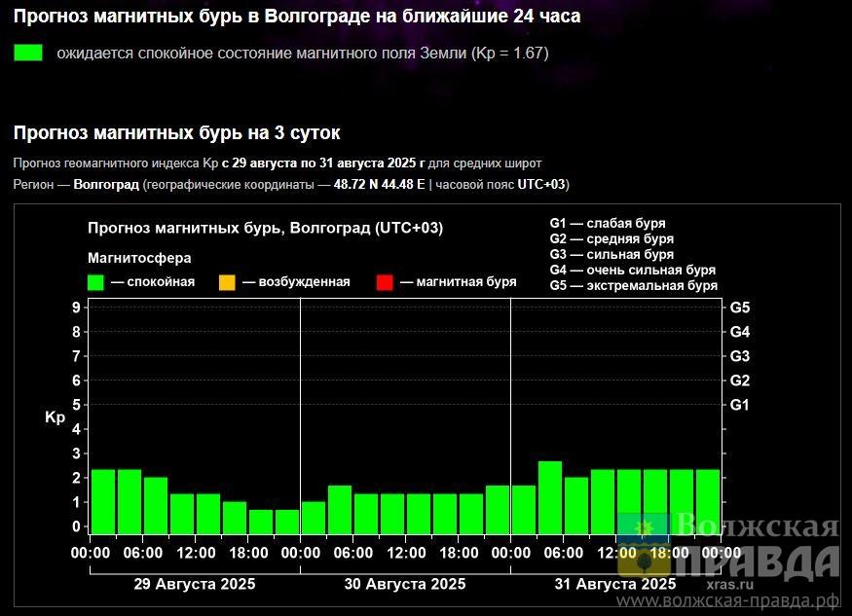Click the 'G3 — сильная буря' legend entry
Screen dimensions: 852x616
(x=611, y=254)
